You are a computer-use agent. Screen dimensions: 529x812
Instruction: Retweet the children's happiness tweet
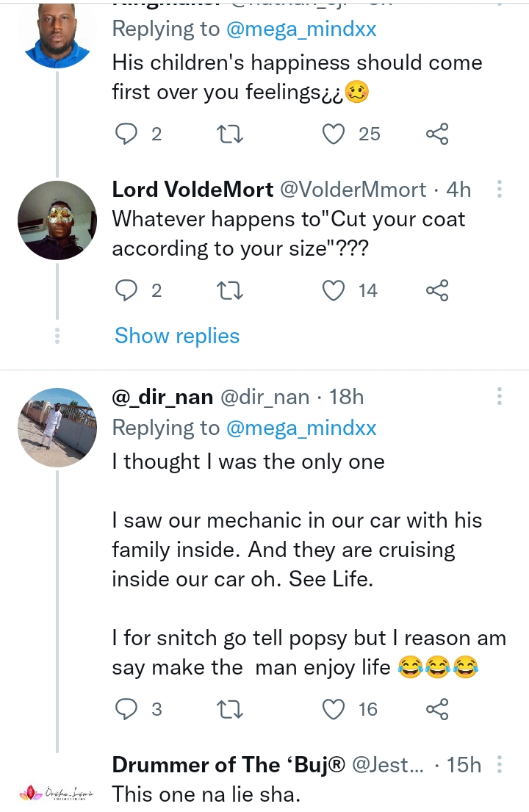tap(231, 134)
